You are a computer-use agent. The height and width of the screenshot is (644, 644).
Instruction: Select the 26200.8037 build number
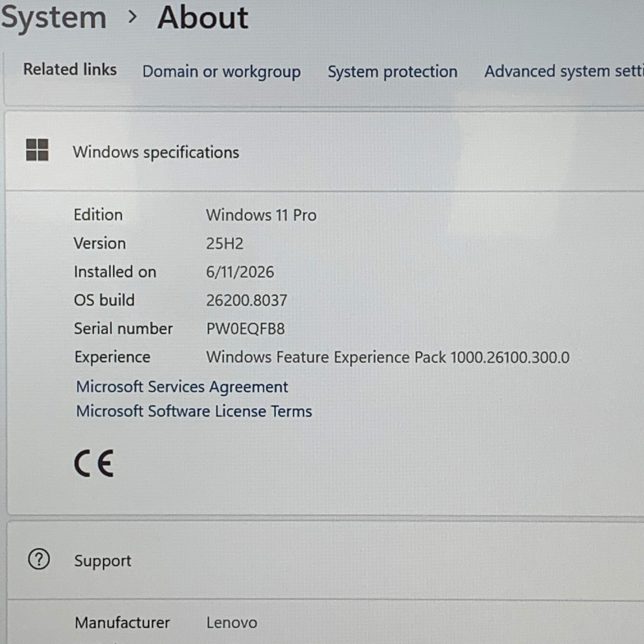point(247,300)
